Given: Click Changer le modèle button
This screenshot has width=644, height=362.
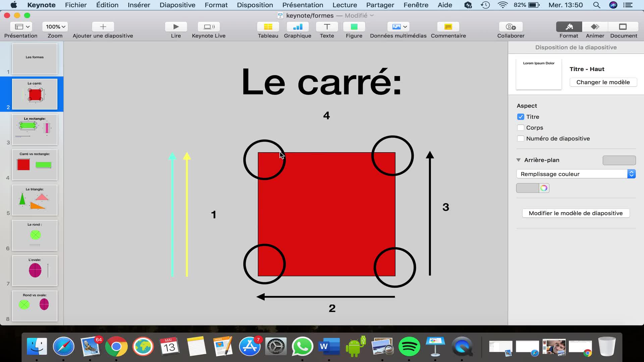Looking at the screenshot, I should (603, 82).
